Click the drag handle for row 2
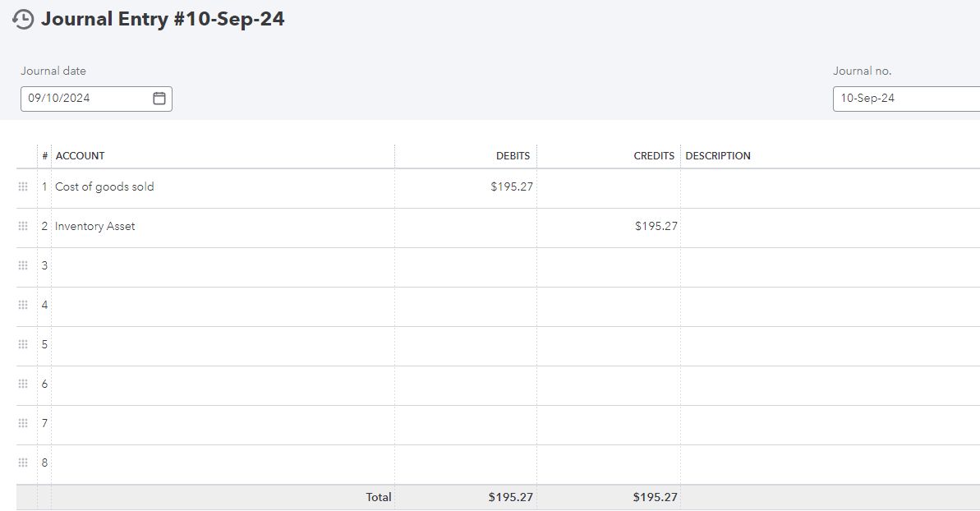The image size is (980, 511). pyautogui.click(x=23, y=227)
